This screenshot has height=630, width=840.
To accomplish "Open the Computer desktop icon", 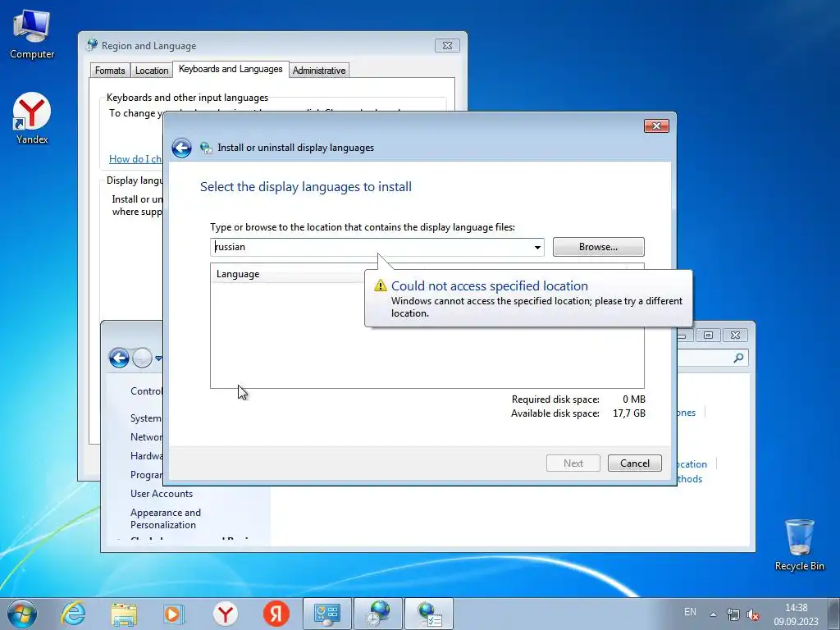I will 32,34.
